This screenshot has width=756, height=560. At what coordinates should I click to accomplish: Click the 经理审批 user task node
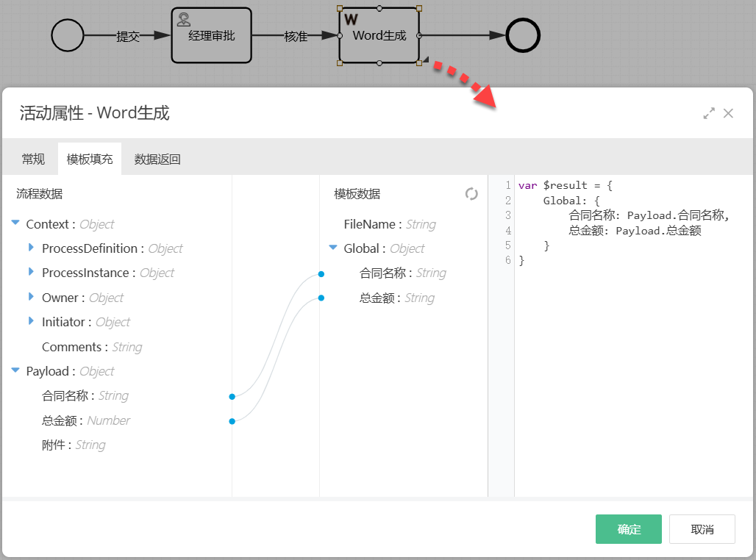(x=211, y=35)
